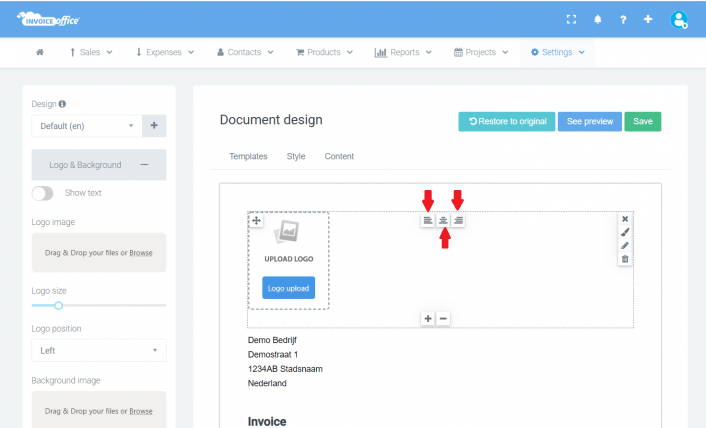
Task: Click the plus icon in header
Action: click(x=648, y=19)
